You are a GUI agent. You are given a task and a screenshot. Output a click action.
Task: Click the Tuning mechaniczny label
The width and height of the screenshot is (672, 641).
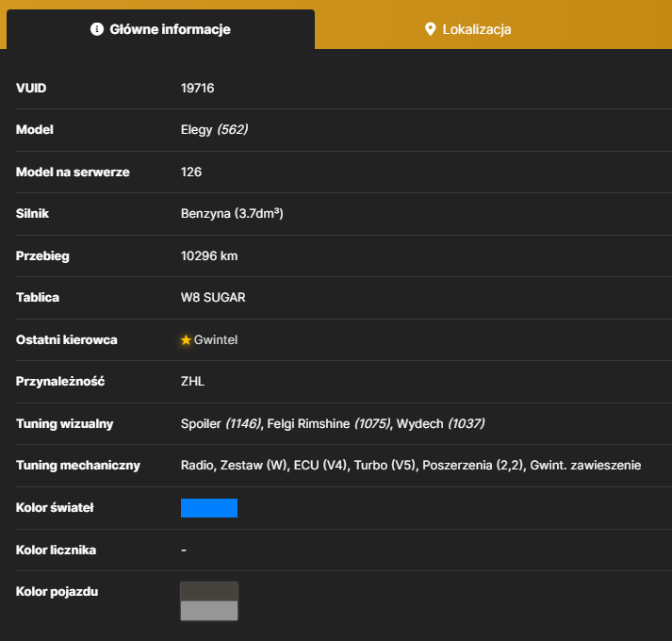click(78, 466)
